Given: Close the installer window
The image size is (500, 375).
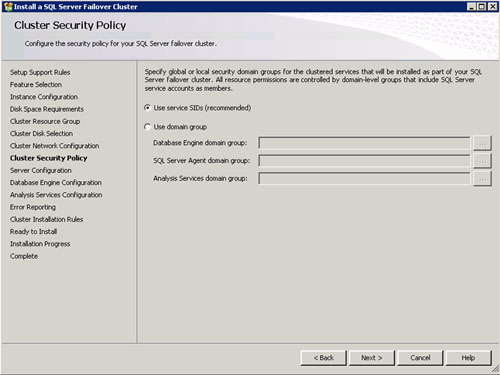Looking at the screenshot, I should pos(492,6).
